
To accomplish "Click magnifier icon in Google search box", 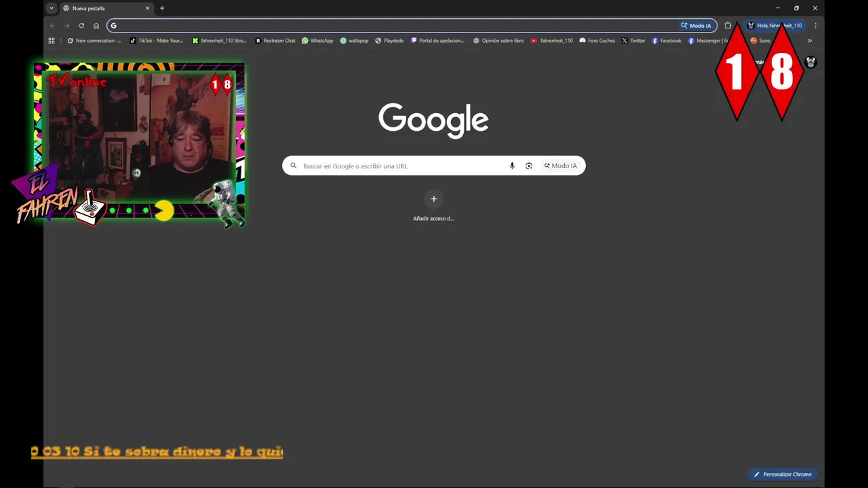I will pos(294,166).
